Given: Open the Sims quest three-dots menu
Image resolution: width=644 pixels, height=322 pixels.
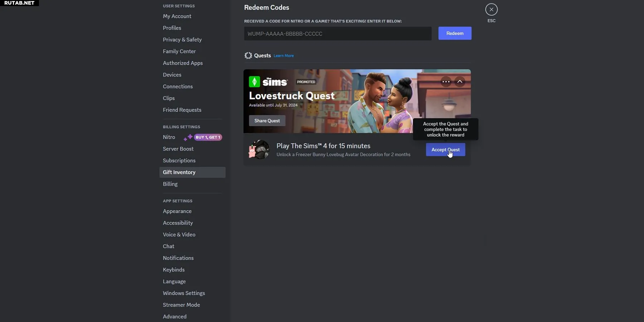Looking at the screenshot, I should (446, 82).
